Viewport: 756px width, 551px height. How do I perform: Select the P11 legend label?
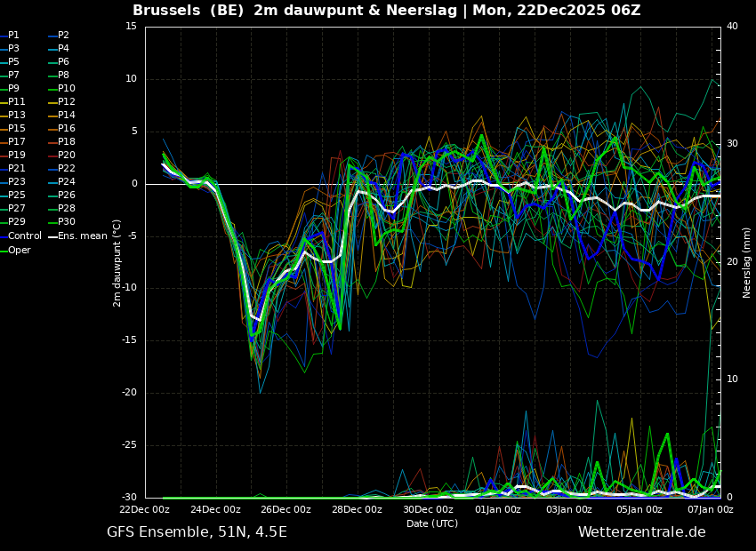point(12,101)
